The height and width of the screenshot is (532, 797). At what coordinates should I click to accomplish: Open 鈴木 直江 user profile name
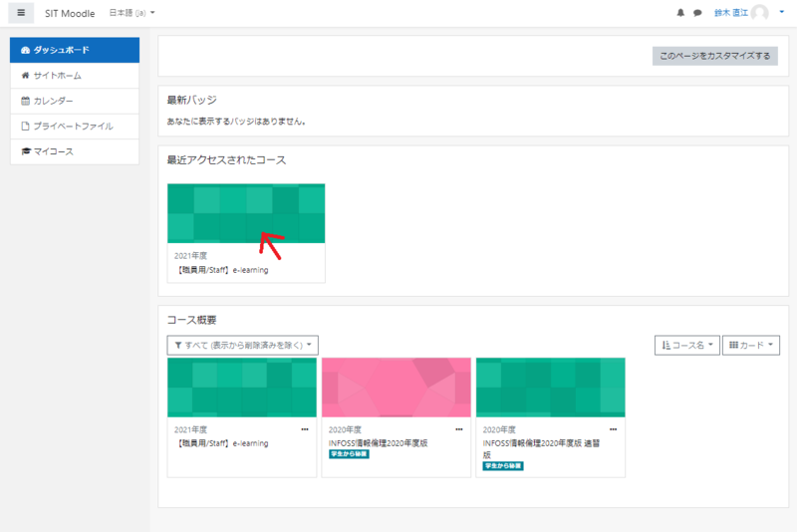pos(731,13)
